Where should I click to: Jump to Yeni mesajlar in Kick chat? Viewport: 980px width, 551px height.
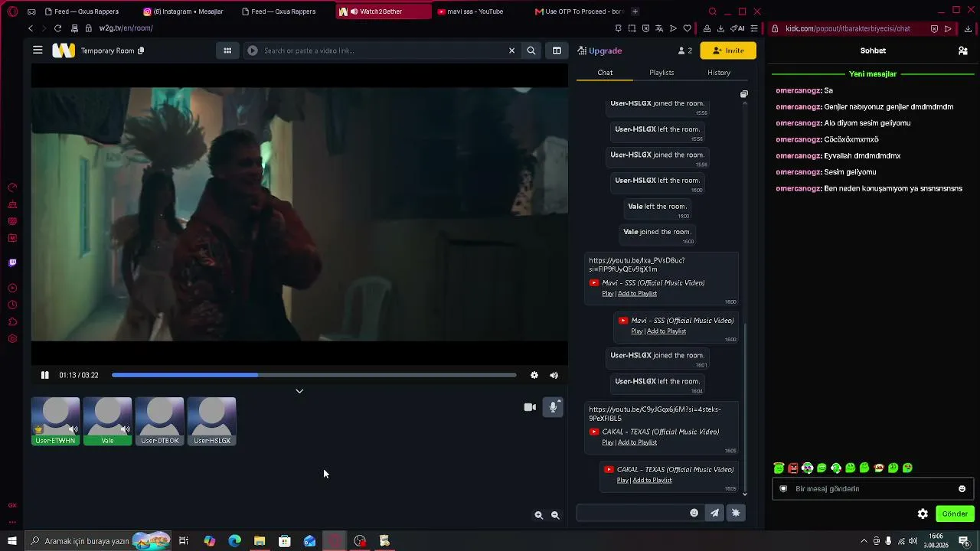(873, 74)
